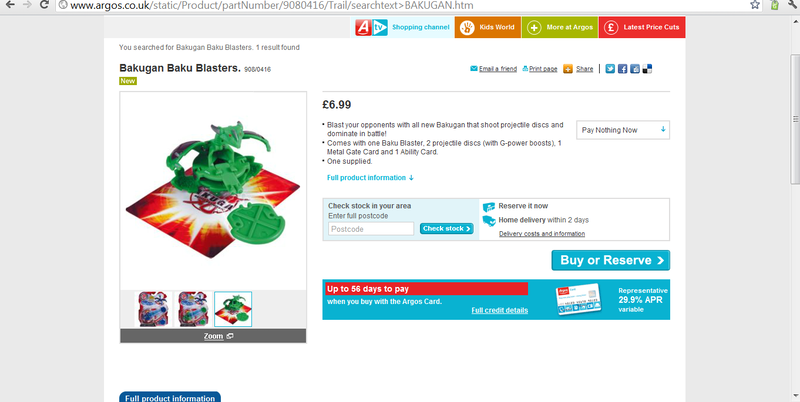The image size is (800, 402).
Task: Click the Facebook share icon
Action: point(622,69)
